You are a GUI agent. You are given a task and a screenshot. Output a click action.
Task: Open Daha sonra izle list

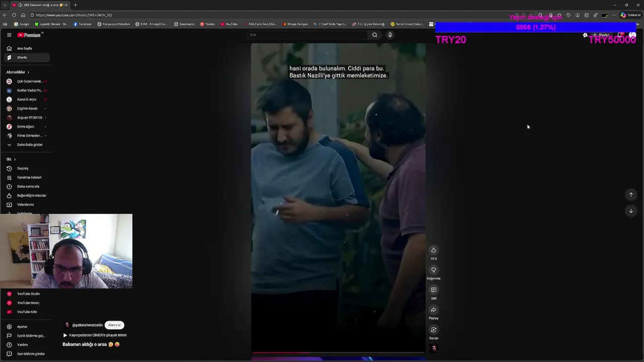pyautogui.click(x=26, y=187)
